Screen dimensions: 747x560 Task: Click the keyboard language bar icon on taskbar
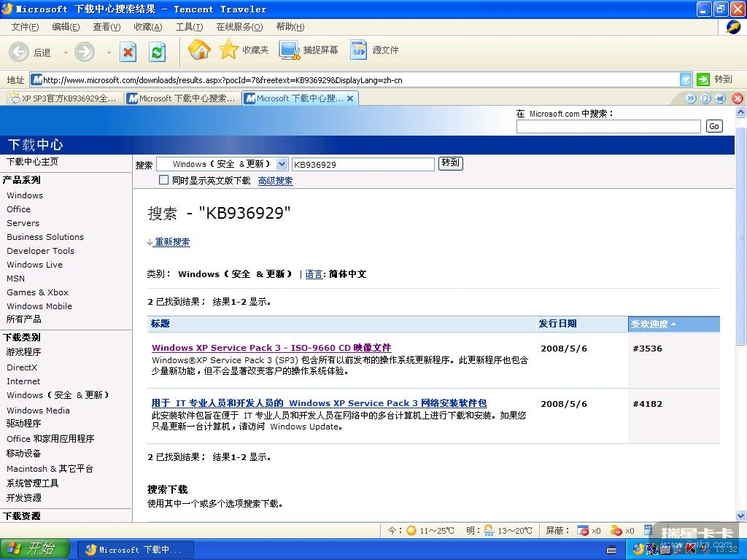coord(611,550)
